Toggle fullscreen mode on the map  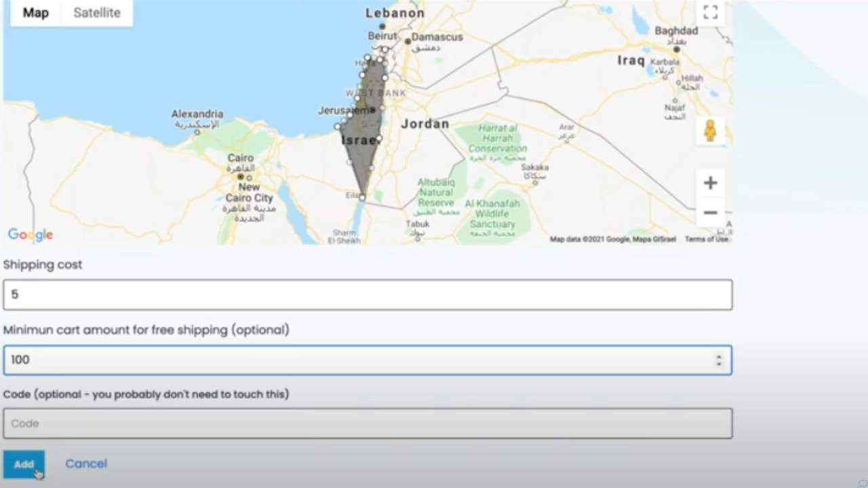(710, 12)
